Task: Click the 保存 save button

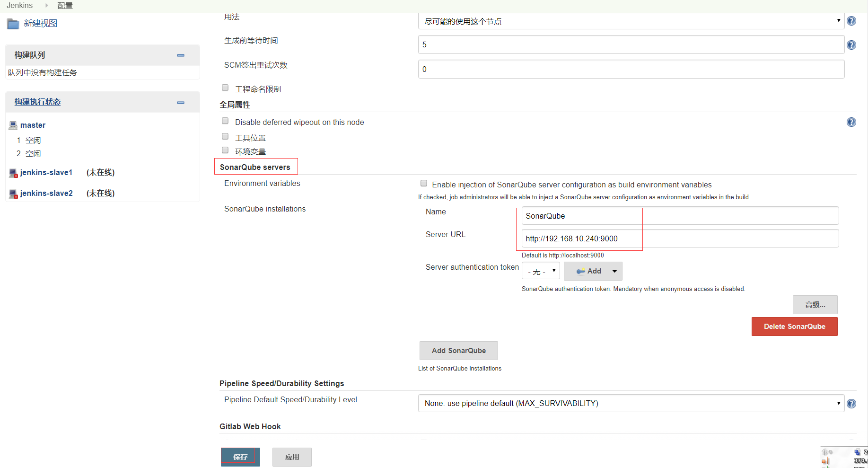Action: (240, 457)
